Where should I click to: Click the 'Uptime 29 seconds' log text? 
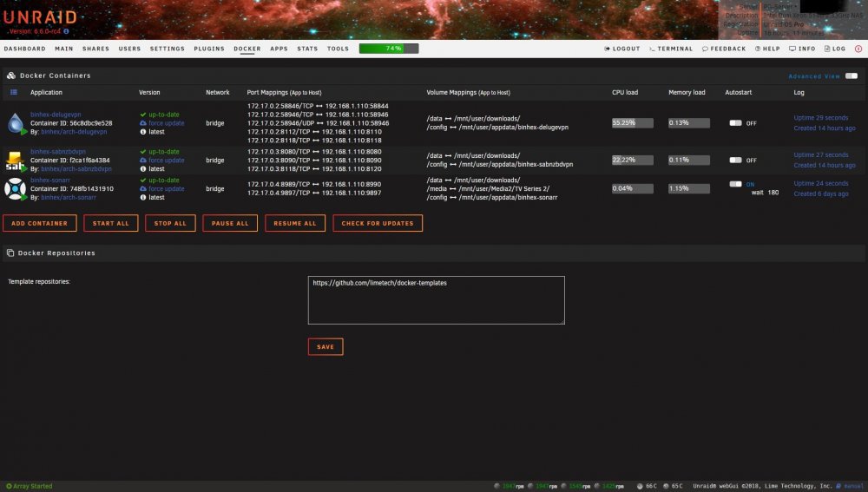(821, 118)
